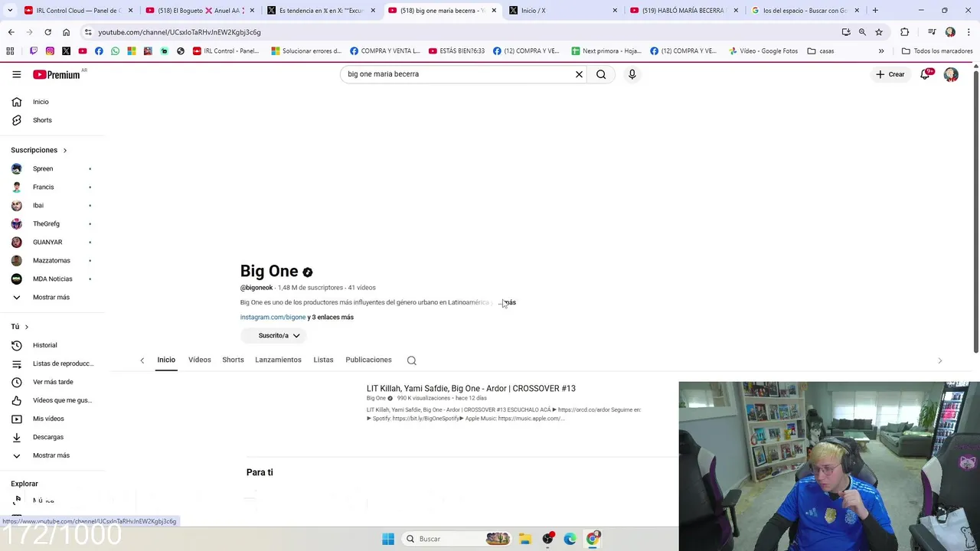
Task: Expand the Tú section chevron
Action: (27, 327)
